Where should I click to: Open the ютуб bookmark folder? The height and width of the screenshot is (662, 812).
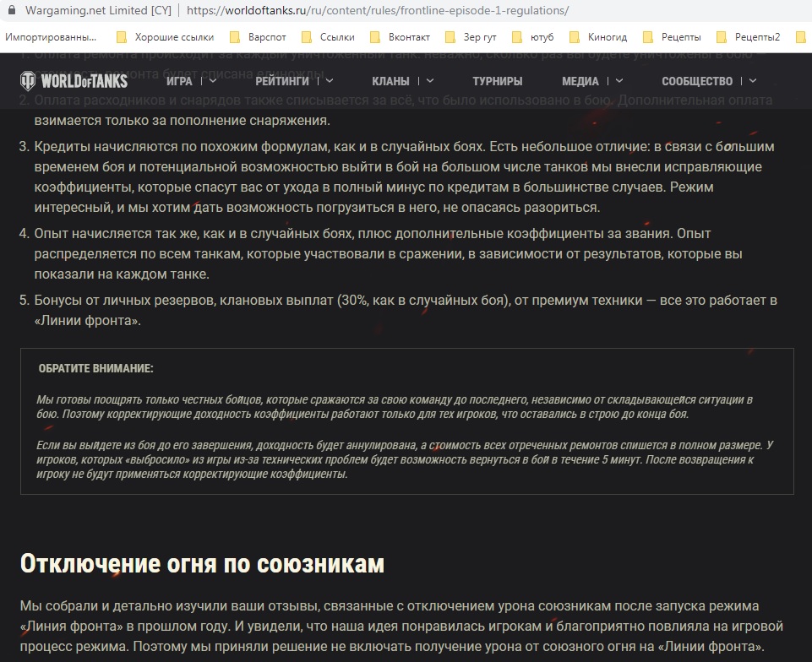point(533,37)
